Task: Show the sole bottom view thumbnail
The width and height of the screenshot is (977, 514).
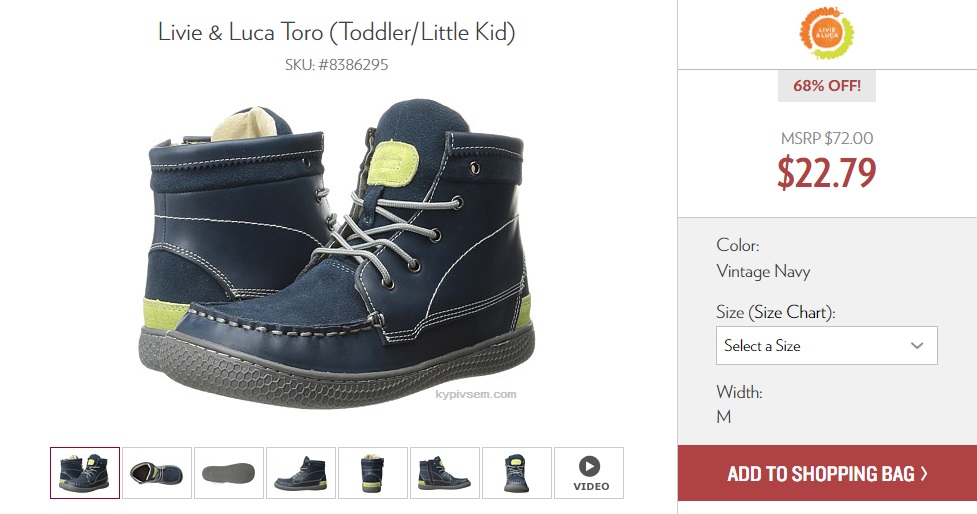Action: click(x=229, y=473)
